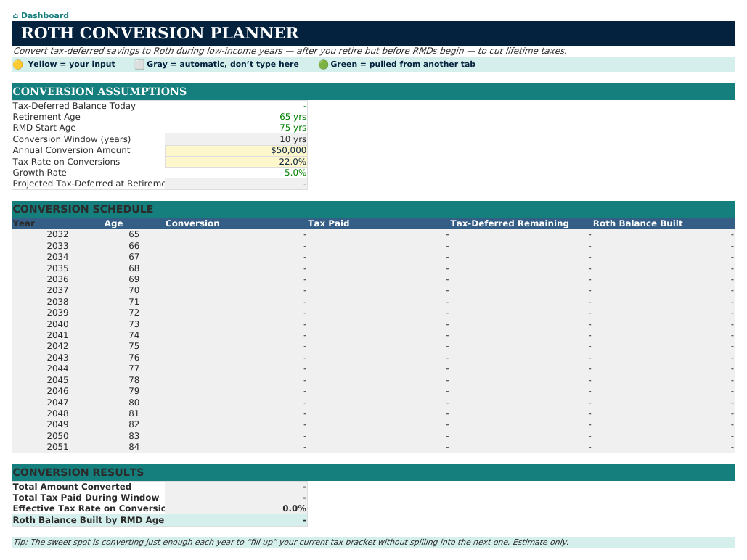Click the Annual Conversion Amount label
The height and width of the screenshot is (560, 747).
coord(71,150)
